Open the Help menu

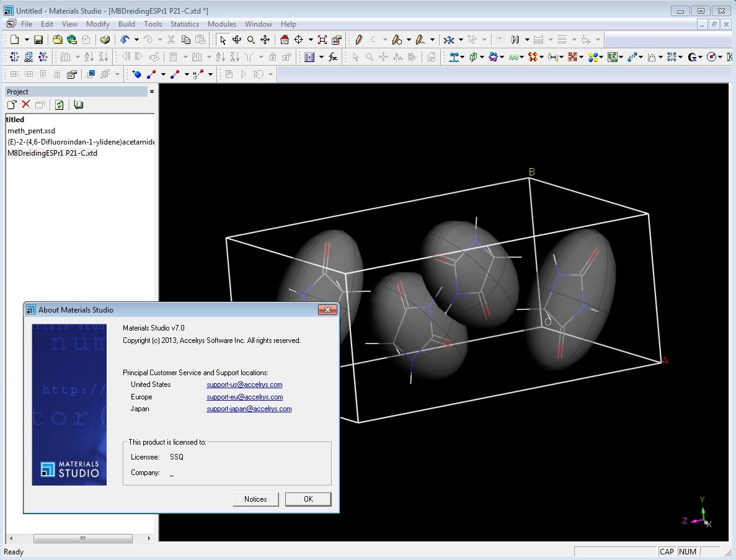[289, 24]
